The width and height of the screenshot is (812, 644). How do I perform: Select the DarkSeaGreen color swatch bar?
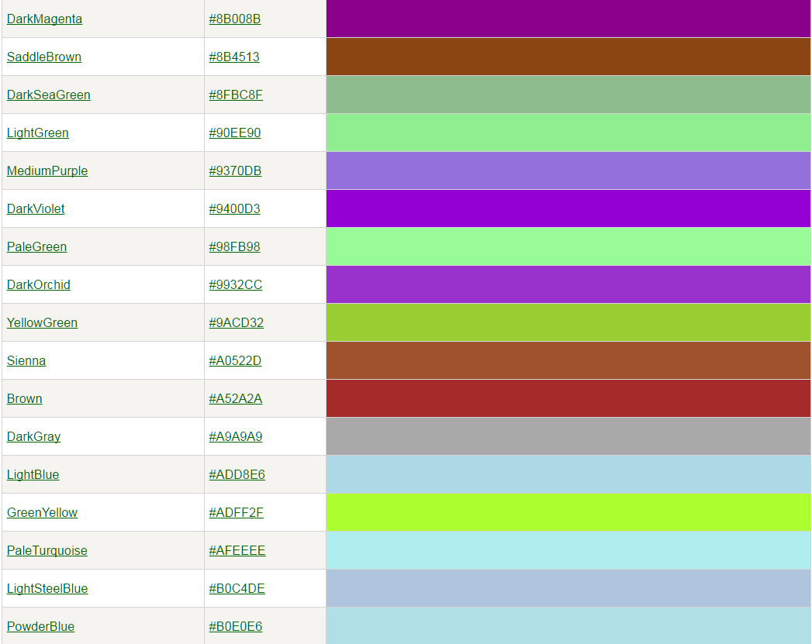[x=568, y=95]
